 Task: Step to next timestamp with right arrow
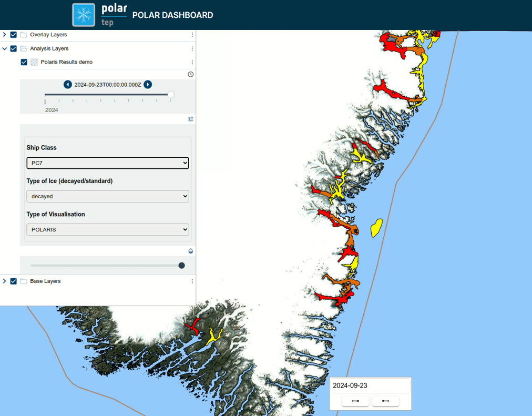148,85
